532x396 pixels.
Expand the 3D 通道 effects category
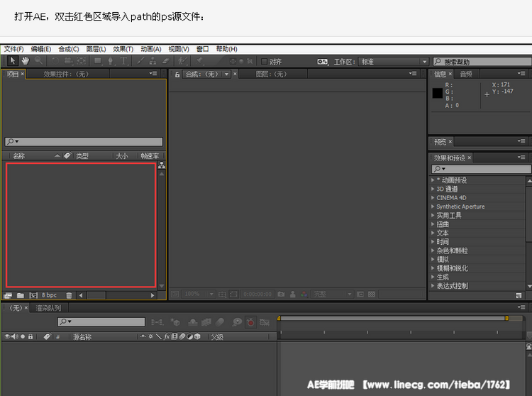click(x=433, y=189)
